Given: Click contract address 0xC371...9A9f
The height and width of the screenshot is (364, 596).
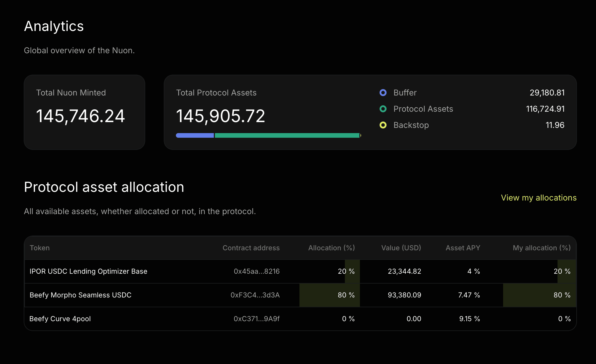Looking at the screenshot, I should pos(256,319).
